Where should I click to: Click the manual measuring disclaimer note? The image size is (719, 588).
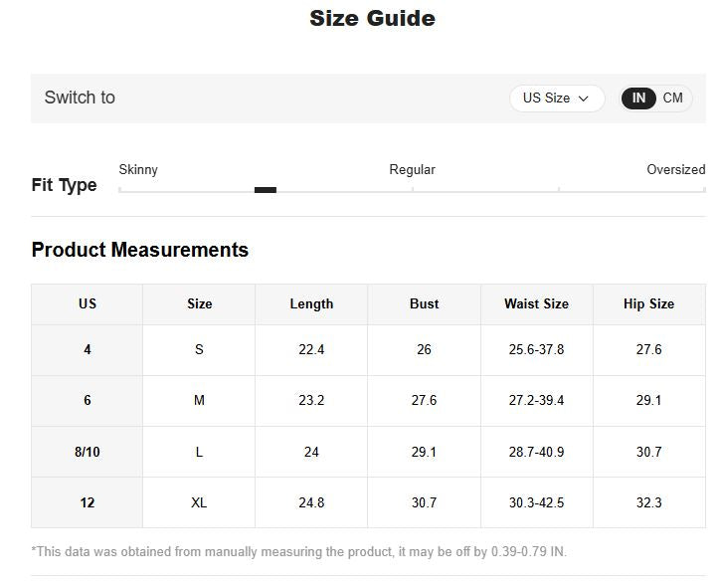(x=299, y=552)
